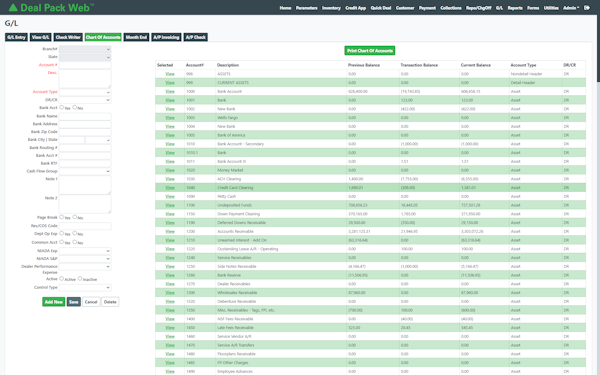The image size is (600, 375).
Task: Open the DR/CR dropdown
Action: tap(85, 100)
